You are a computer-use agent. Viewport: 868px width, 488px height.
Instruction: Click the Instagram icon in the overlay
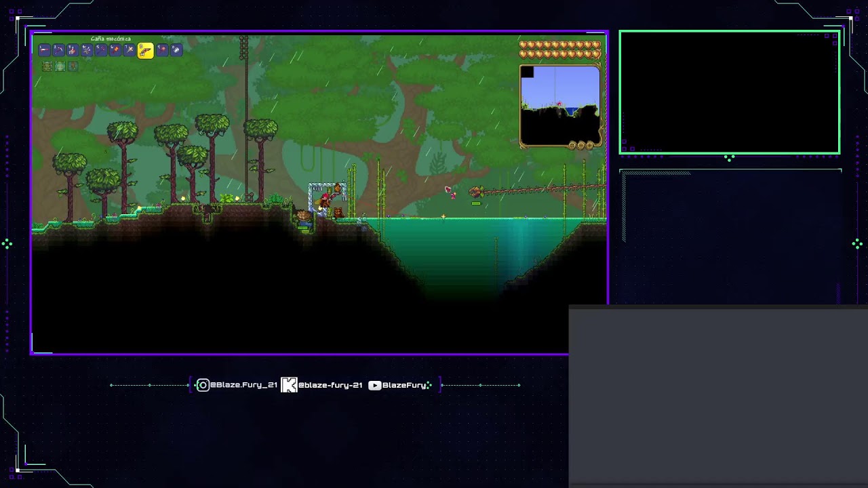[x=203, y=385]
